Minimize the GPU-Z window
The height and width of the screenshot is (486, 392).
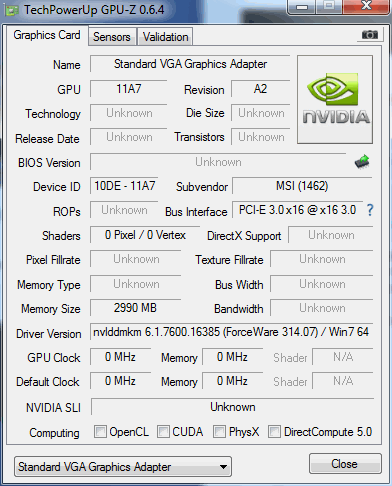point(301,6)
